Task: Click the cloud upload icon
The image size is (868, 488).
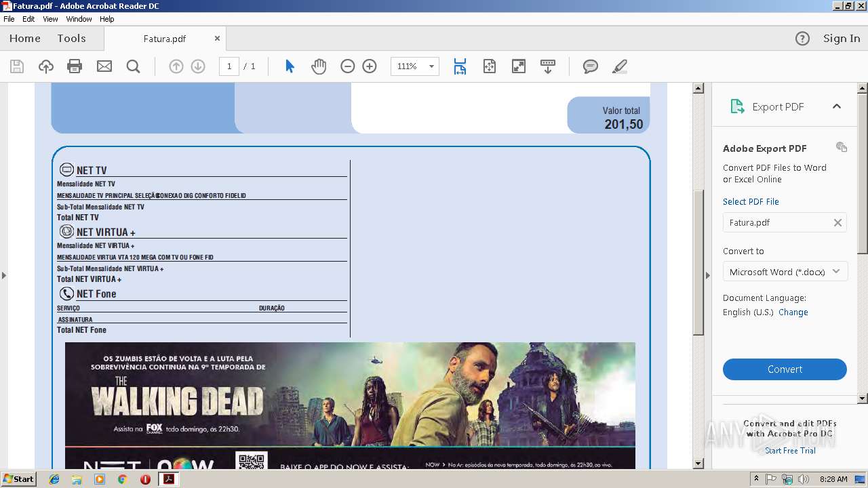Action: point(46,66)
